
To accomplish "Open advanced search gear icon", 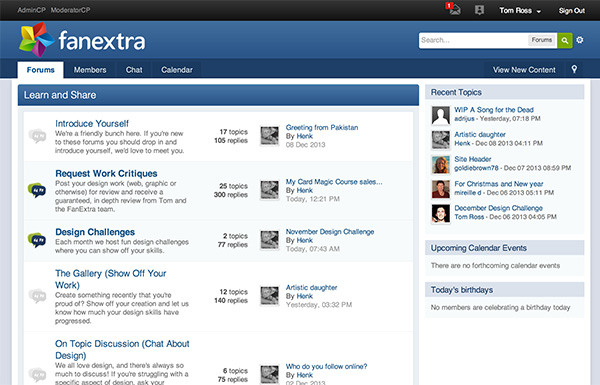I will [580, 40].
